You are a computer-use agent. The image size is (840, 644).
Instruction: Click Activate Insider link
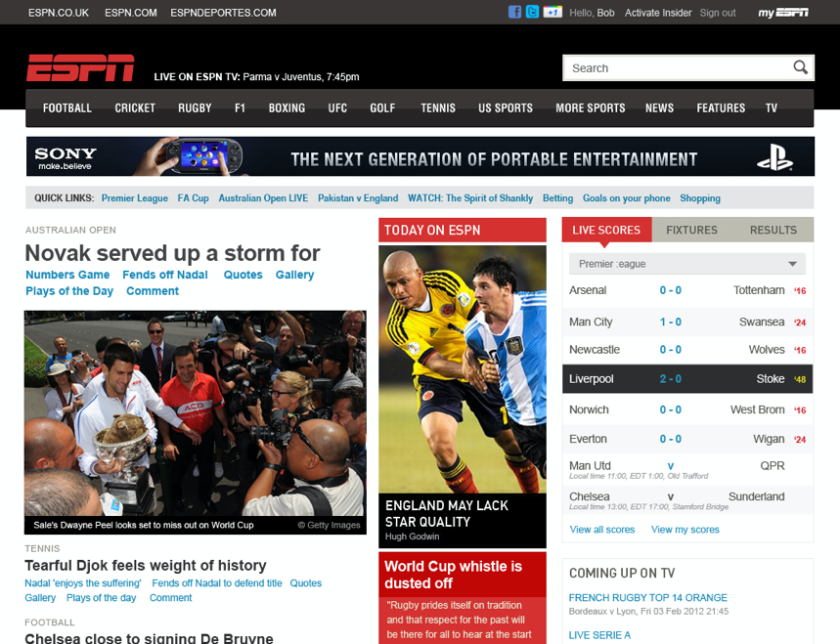[x=658, y=13]
